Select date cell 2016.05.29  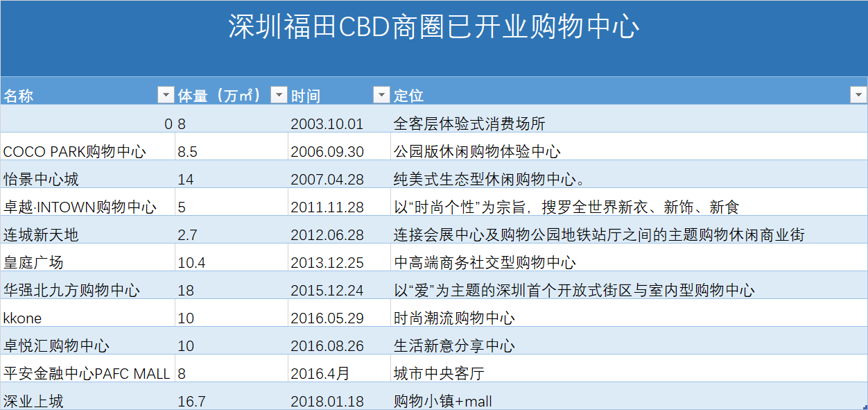point(339,313)
